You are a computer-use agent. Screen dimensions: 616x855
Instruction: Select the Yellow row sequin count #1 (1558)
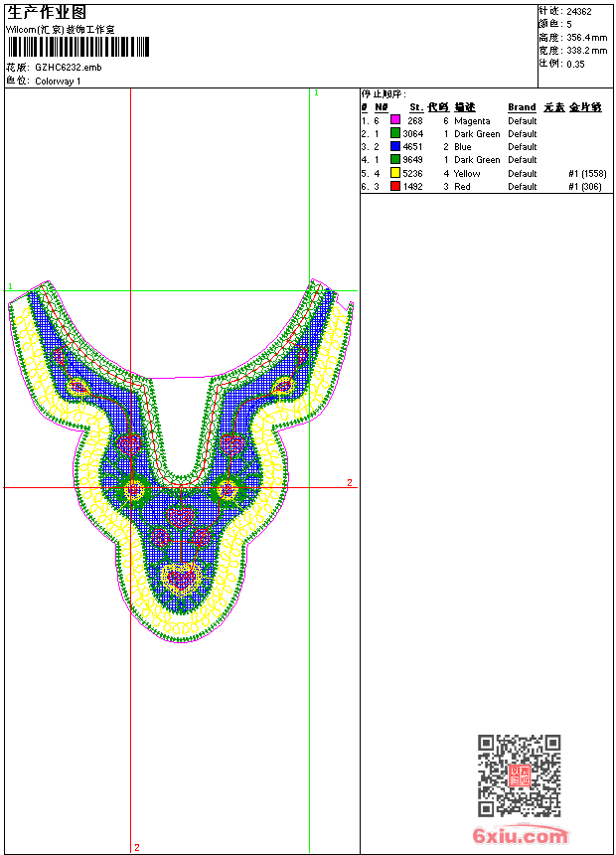pyautogui.click(x=586, y=173)
